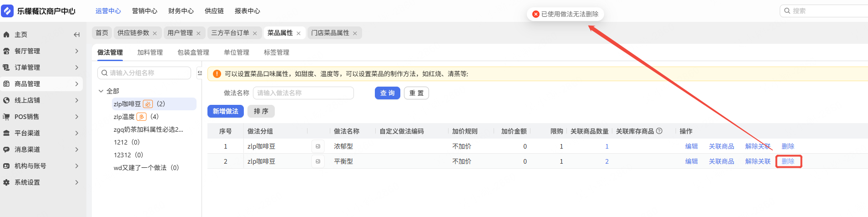The image size is (868, 217).
Task: Expand the 系统设置 sidebar menu
Action: click(76, 182)
